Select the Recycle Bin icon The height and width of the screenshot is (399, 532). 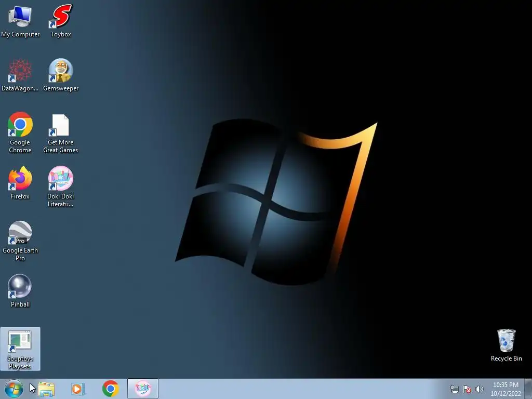(x=506, y=345)
